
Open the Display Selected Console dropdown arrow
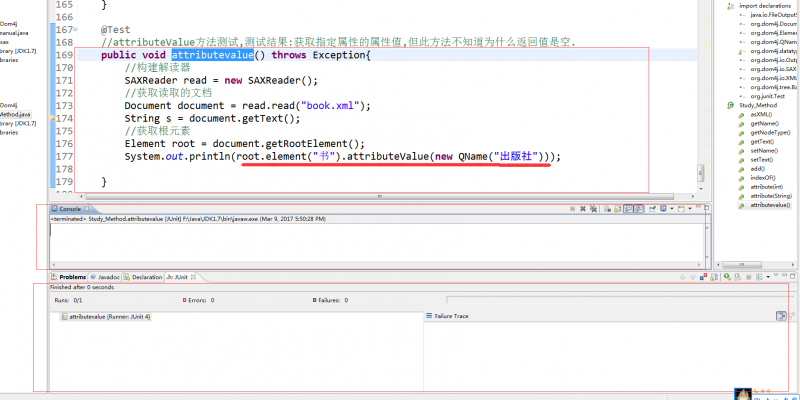(x=672, y=209)
